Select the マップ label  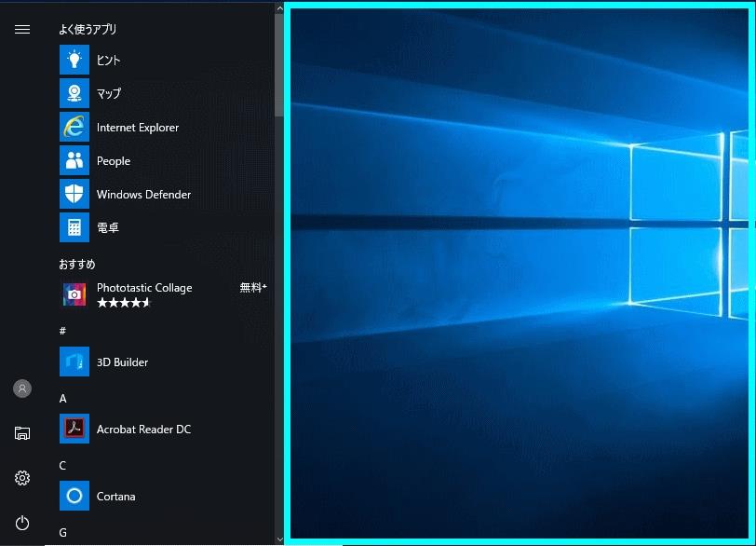click(109, 93)
